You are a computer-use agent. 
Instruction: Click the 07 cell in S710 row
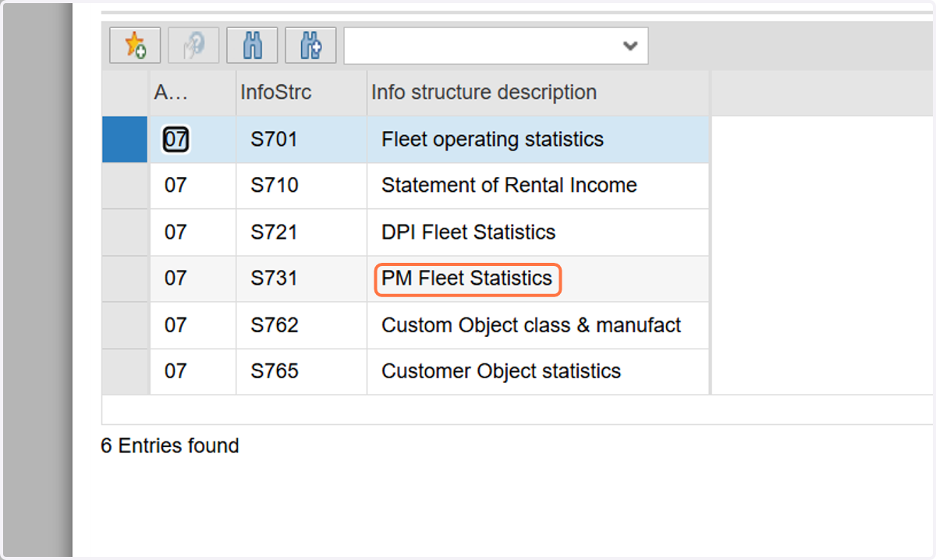tap(192, 186)
